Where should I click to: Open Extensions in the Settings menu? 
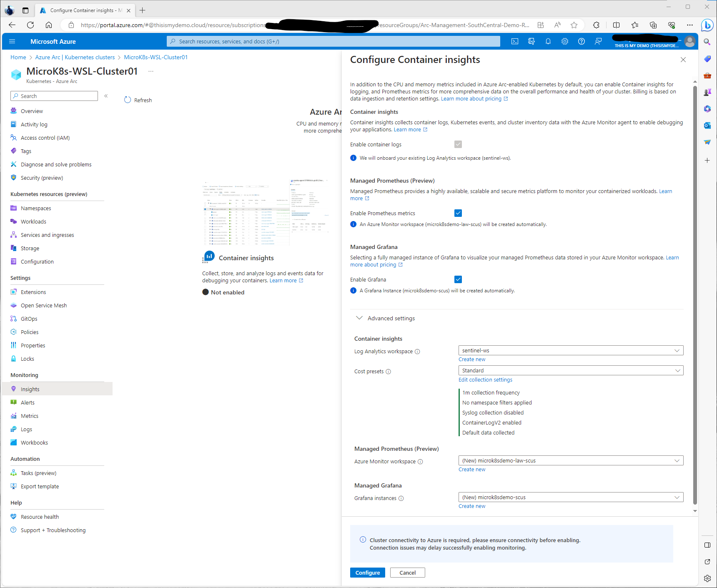pyautogui.click(x=33, y=292)
